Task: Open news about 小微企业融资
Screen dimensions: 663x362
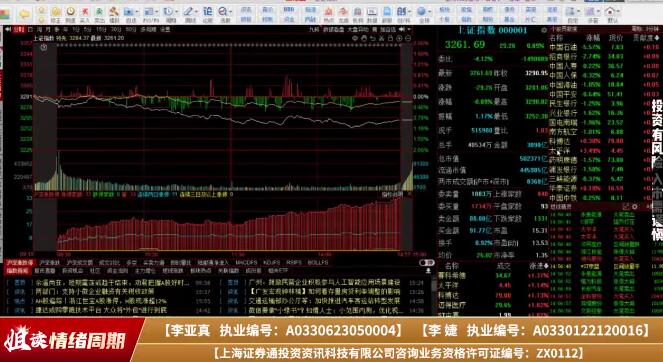Action: tap(94, 292)
